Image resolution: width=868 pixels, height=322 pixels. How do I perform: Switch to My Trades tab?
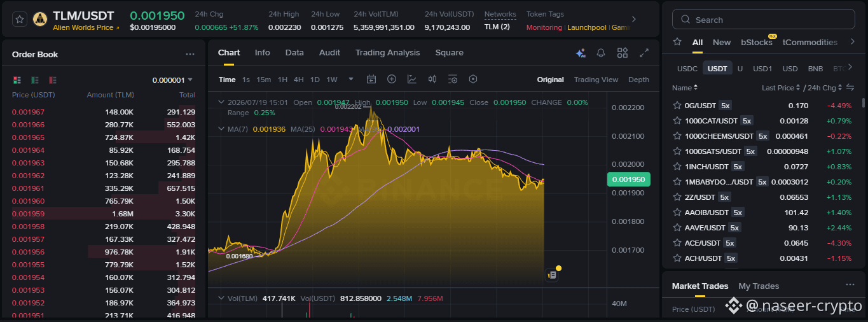click(759, 286)
